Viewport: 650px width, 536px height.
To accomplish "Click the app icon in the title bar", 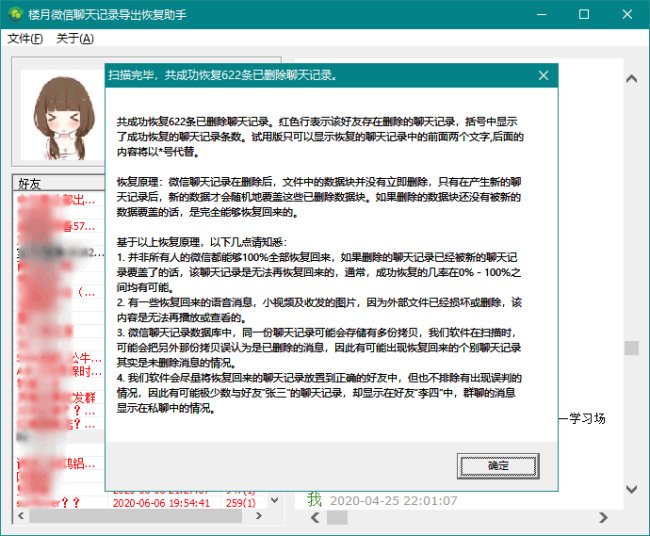I will tap(16, 14).
